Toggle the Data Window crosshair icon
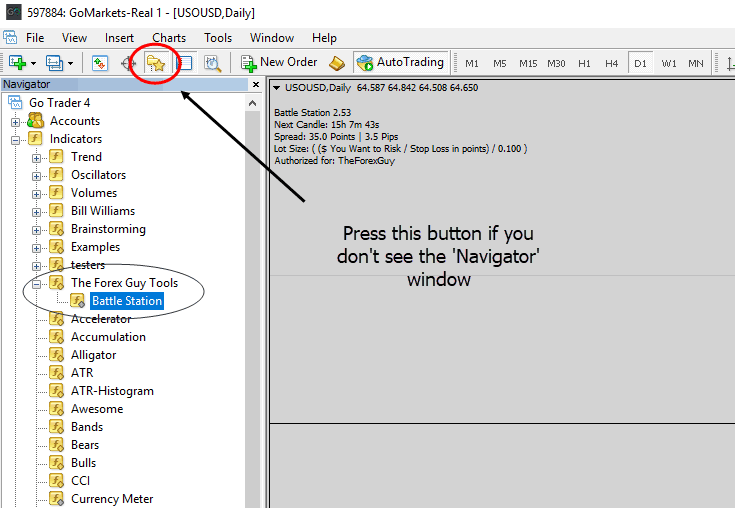Screen dimensions: 735x508 click(128, 63)
